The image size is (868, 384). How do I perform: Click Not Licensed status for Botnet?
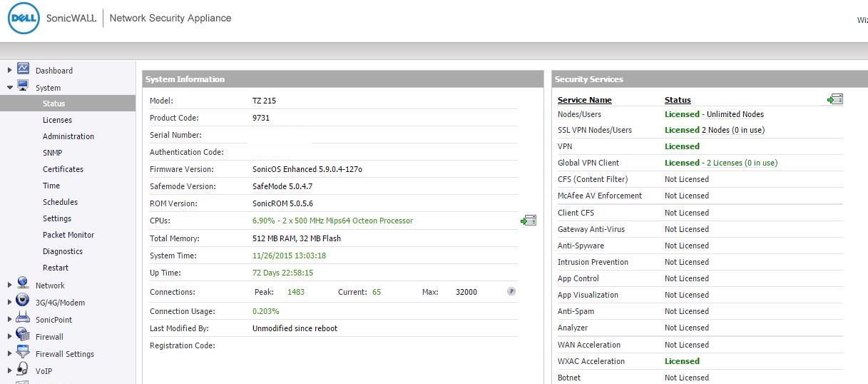click(687, 378)
